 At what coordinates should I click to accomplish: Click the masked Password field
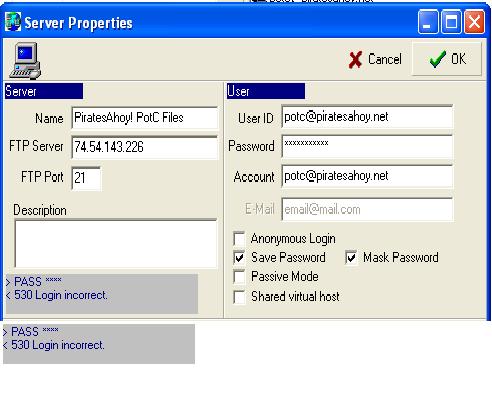point(367,146)
